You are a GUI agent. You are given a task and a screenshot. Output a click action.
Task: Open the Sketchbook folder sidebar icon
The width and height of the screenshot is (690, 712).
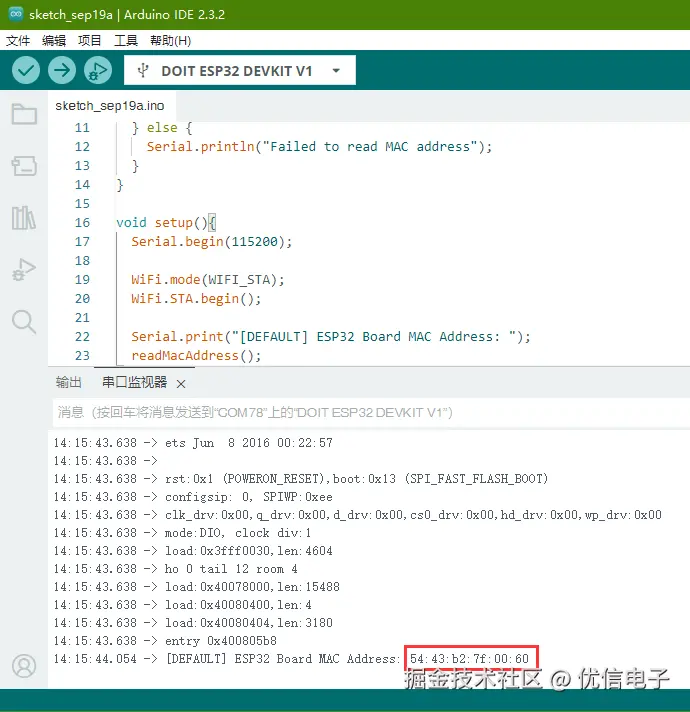(x=24, y=114)
